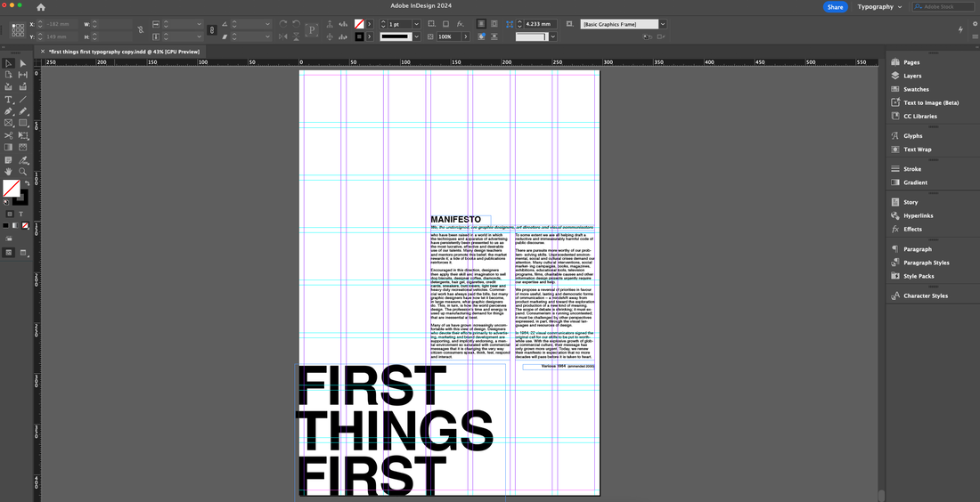
Task: Click the corner size 4.233 mm field
Action: [540, 24]
